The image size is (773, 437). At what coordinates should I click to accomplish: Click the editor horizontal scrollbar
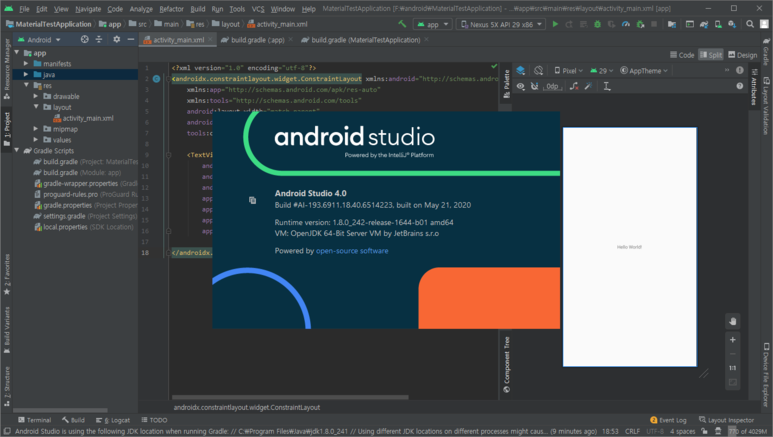coord(290,397)
